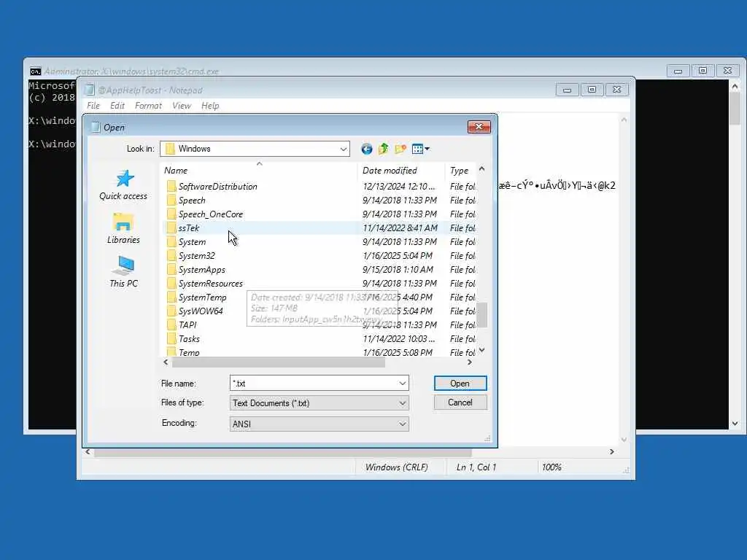
Task: Open the View Menu icon dropdown
Action: coord(420,149)
